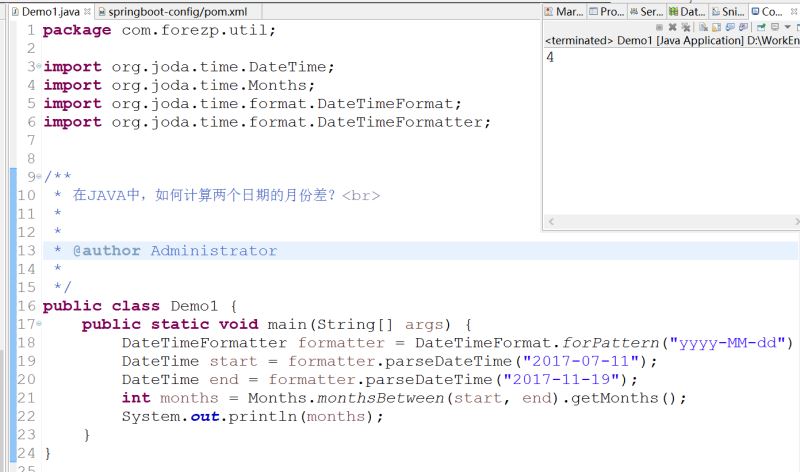
Task: Collapse the import block at line 3
Action: (39, 66)
